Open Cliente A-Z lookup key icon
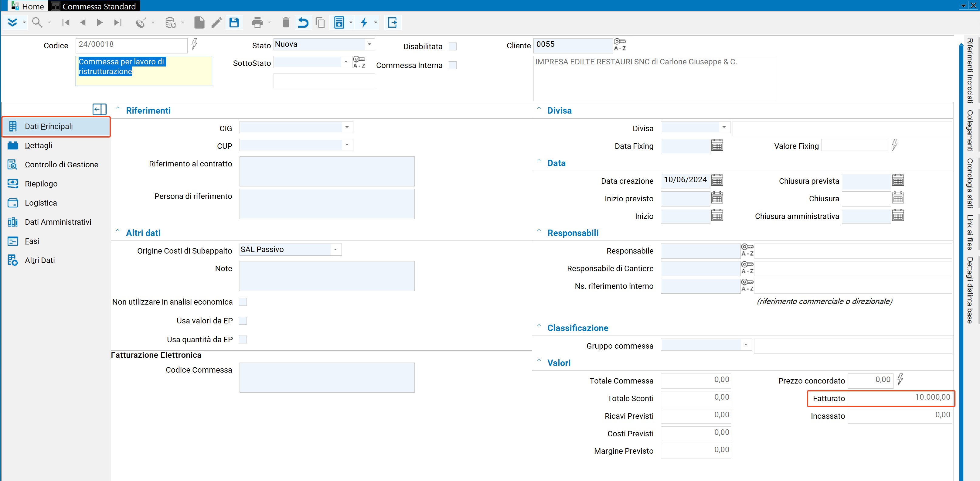The width and height of the screenshot is (980, 481). tap(620, 45)
